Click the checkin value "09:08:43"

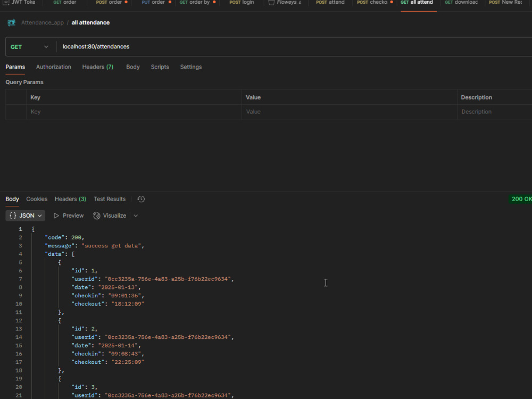125,354
